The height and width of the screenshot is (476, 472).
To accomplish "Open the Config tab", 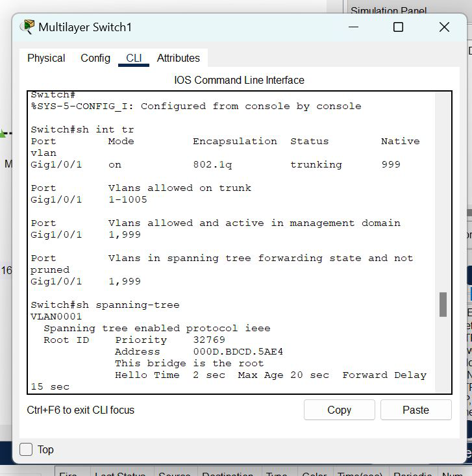I will [95, 58].
